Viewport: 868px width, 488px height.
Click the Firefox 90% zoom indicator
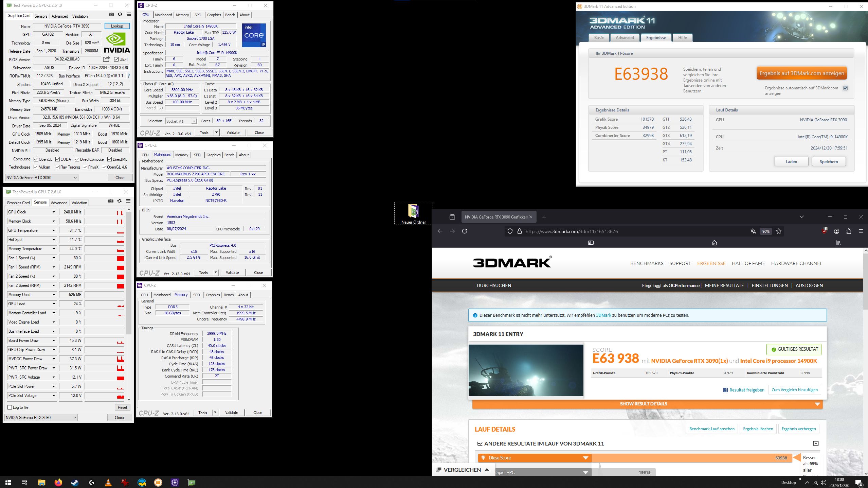766,231
